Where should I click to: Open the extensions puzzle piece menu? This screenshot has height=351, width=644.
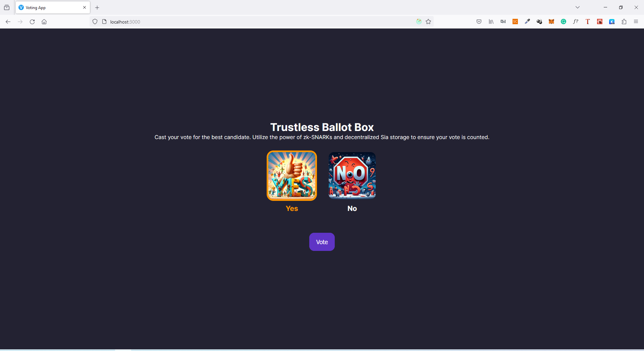(624, 21)
